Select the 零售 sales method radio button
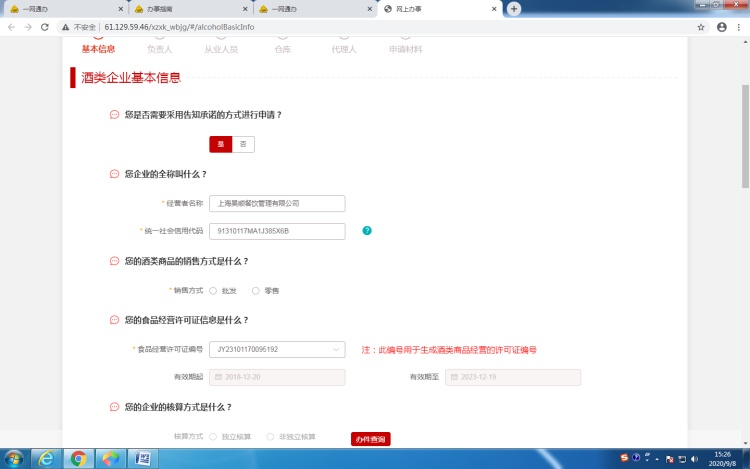This screenshot has height=469, width=750. click(x=256, y=291)
